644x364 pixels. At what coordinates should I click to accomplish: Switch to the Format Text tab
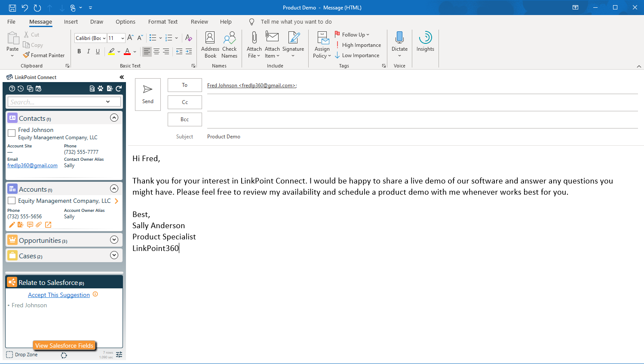(163, 22)
